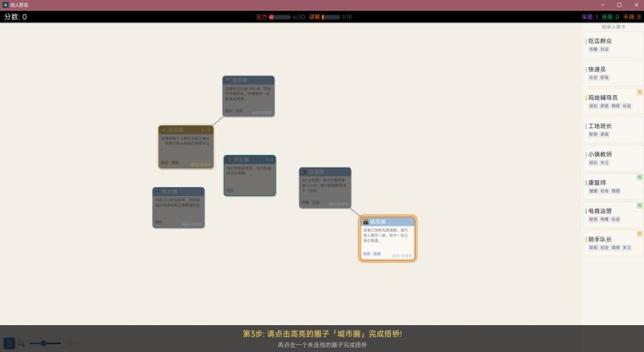Screen dimensions: 644x352
Task: Click the 1/10 misunderstanding value
Action: (347, 17)
